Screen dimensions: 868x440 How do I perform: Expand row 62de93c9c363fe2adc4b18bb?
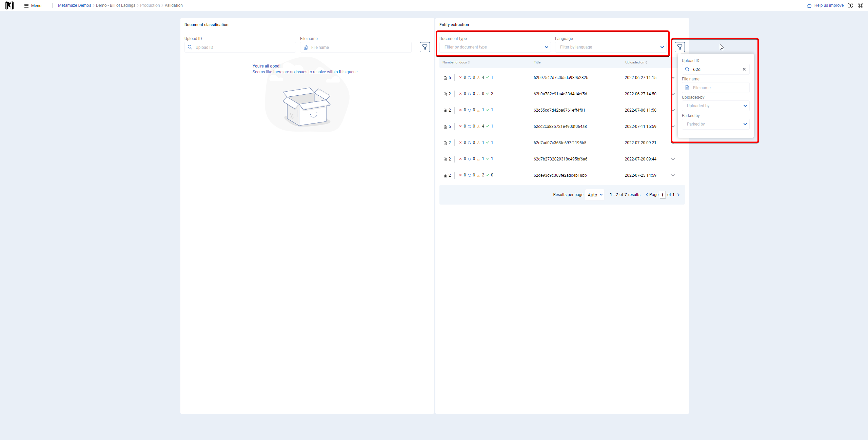[x=673, y=175]
